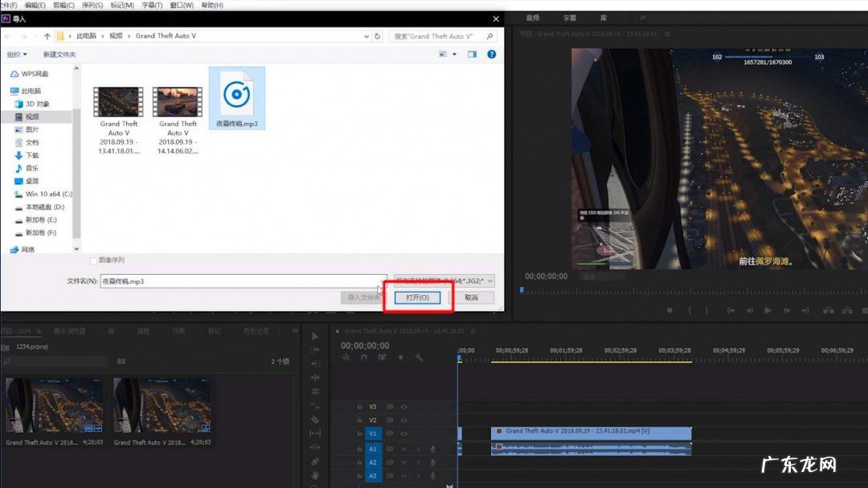Open the 组织 dropdown menu
868x488 pixels.
(x=17, y=54)
